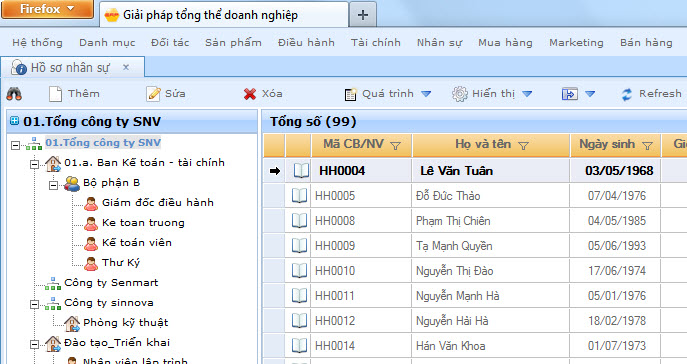Image resolution: width=687 pixels, height=364 pixels.
Task: Click the Sửa pencil edit icon
Action: 153,94
